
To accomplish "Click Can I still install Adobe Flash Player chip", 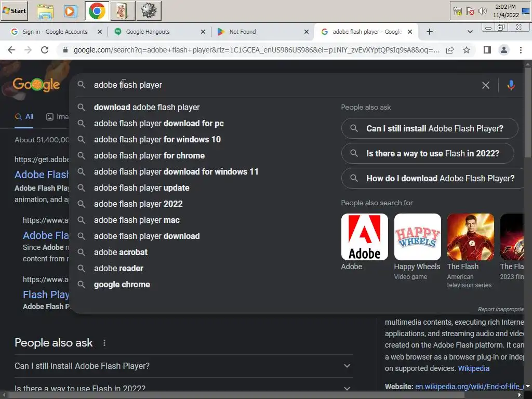I will coord(430,129).
